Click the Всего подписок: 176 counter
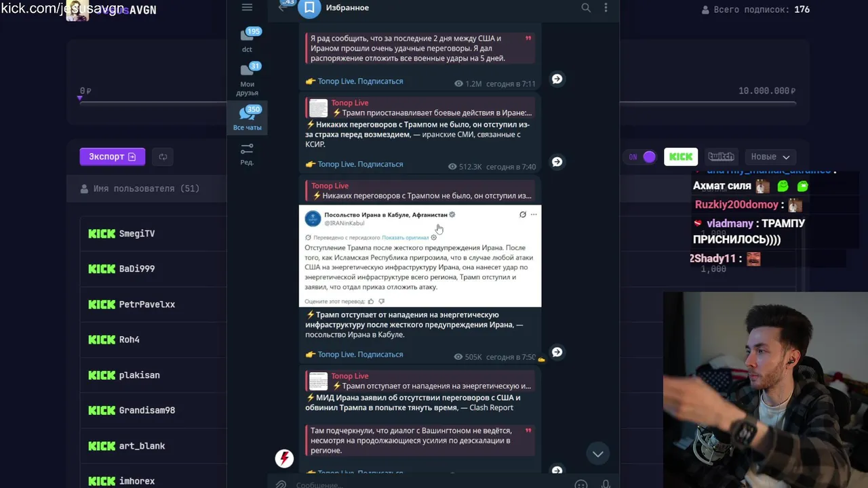 point(756,9)
